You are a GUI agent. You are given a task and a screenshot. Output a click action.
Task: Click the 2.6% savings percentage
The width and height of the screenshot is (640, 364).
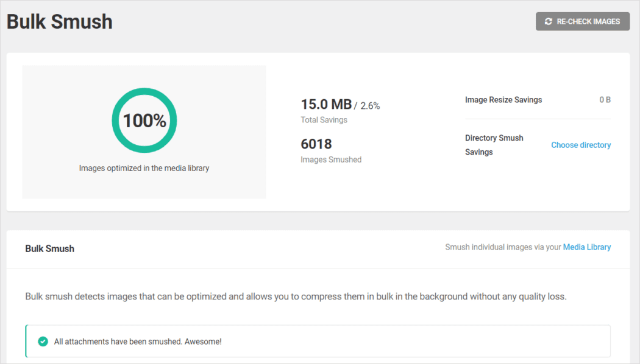[x=370, y=105]
